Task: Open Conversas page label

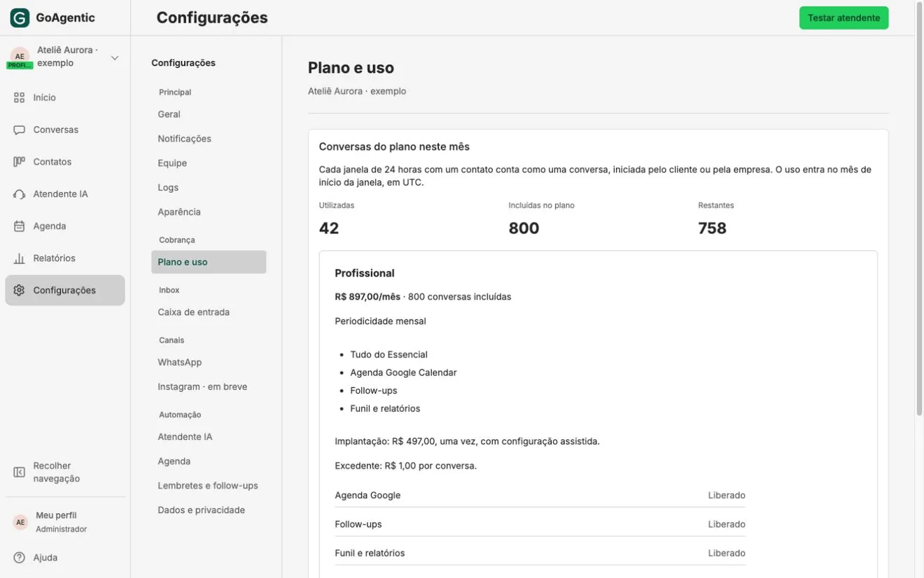Action: click(56, 130)
